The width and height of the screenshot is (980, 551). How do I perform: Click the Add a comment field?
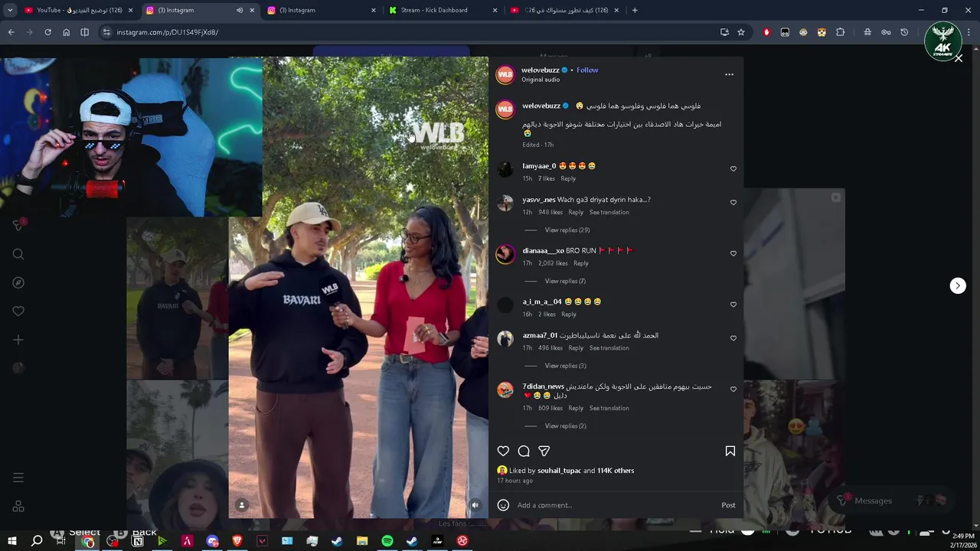tap(616, 505)
